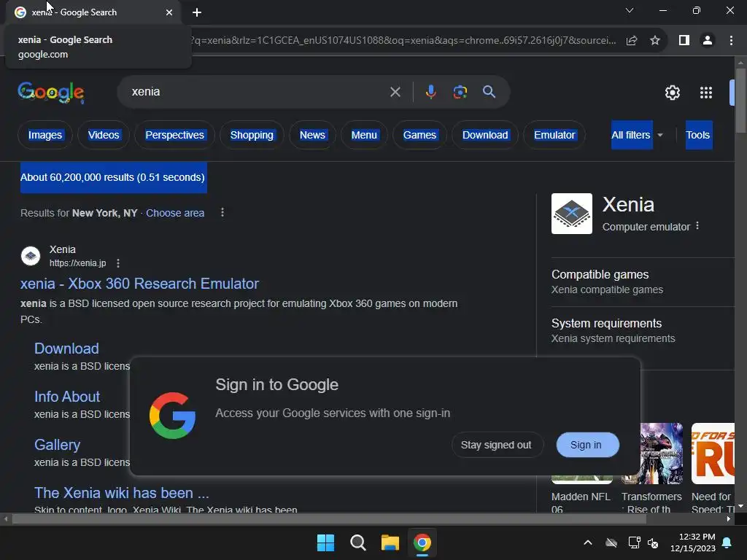747x560 pixels.
Task: Open Chrome's three-dot menu
Action: 731,41
